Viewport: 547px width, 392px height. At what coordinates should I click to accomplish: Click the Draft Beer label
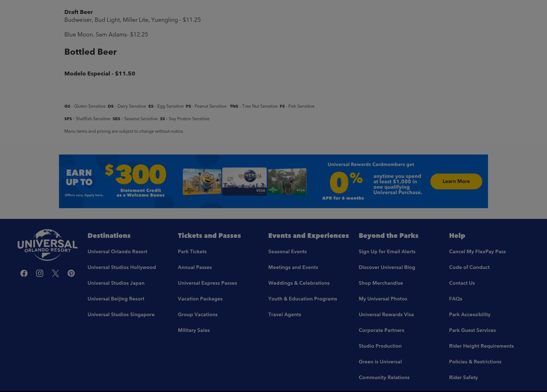click(79, 12)
